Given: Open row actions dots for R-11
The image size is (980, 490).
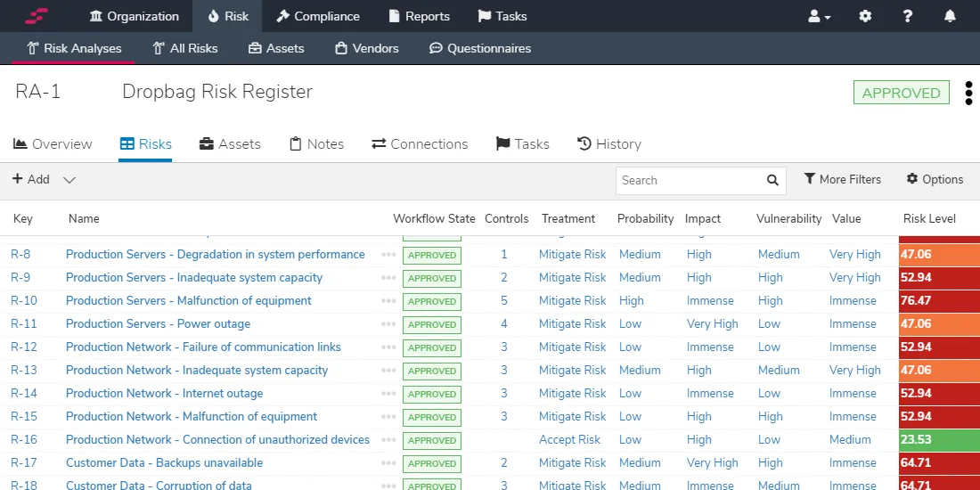Looking at the screenshot, I should pyautogui.click(x=388, y=323).
